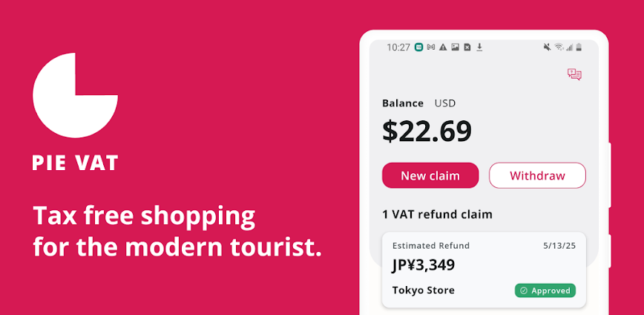Start a New claim
The width and height of the screenshot is (644, 315).
(x=430, y=176)
